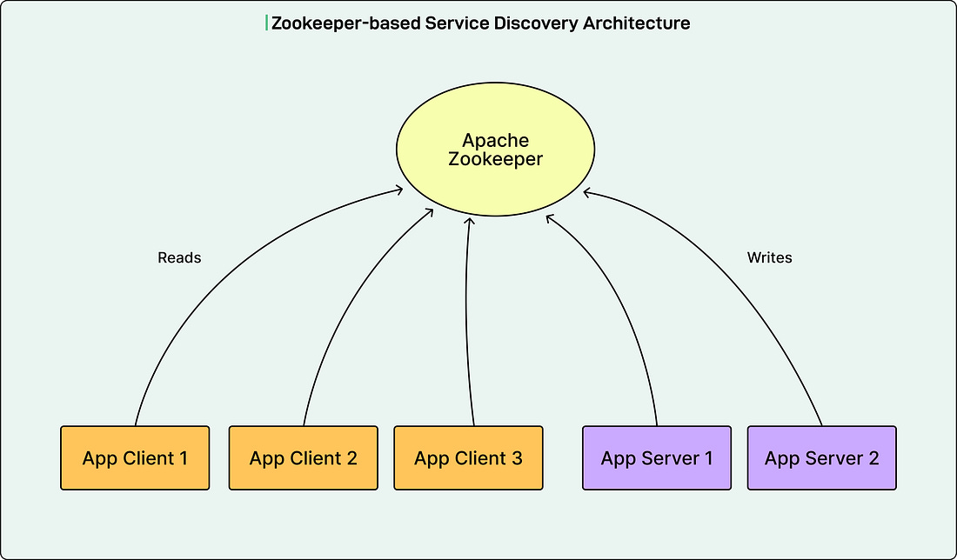
Task: Click the "Zookeeper-based Service Discovery Architecture" title
Action: (x=481, y=23)
